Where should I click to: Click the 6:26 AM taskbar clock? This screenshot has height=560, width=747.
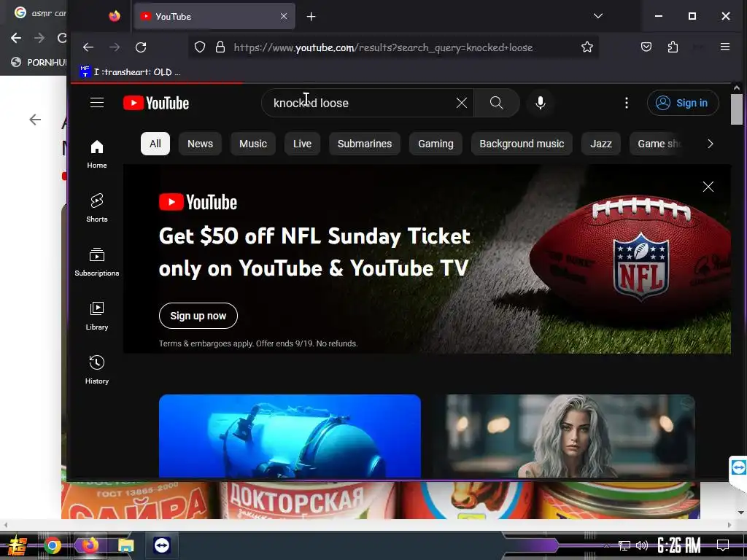pos(678,545)
